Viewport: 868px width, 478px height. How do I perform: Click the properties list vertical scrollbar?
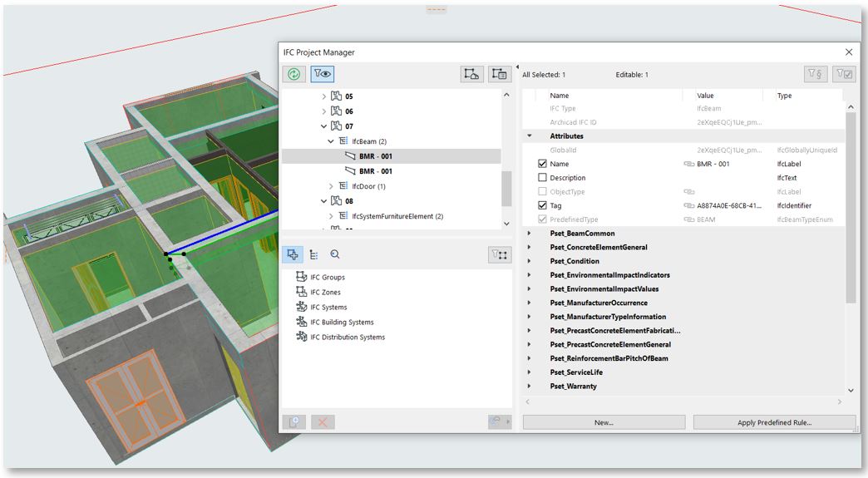(850, 208)
